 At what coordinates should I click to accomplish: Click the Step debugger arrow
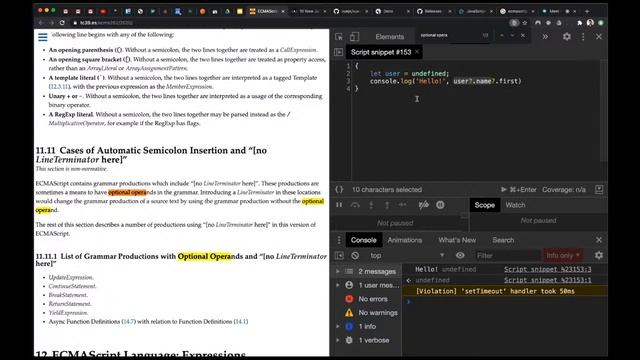(x=403, y=205)
